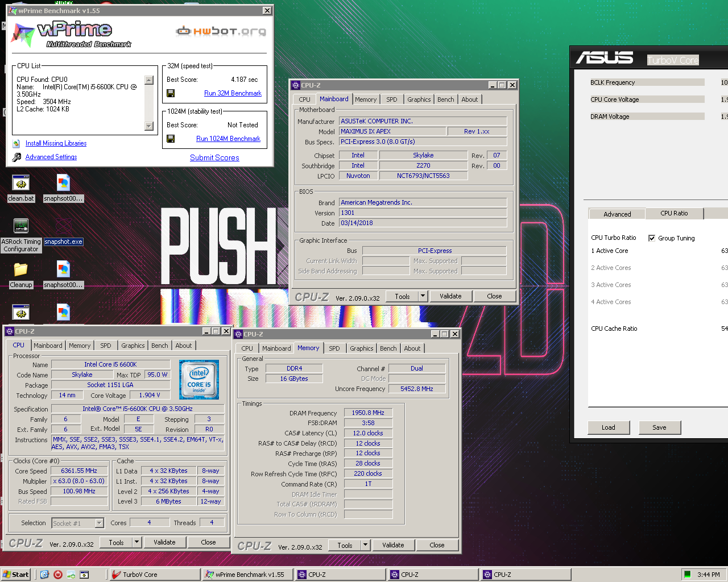The width and height of the screenshot is (728, 582).
Task: Click the icon next to Install Missing Libraries
Action: [x=16, y=143]
